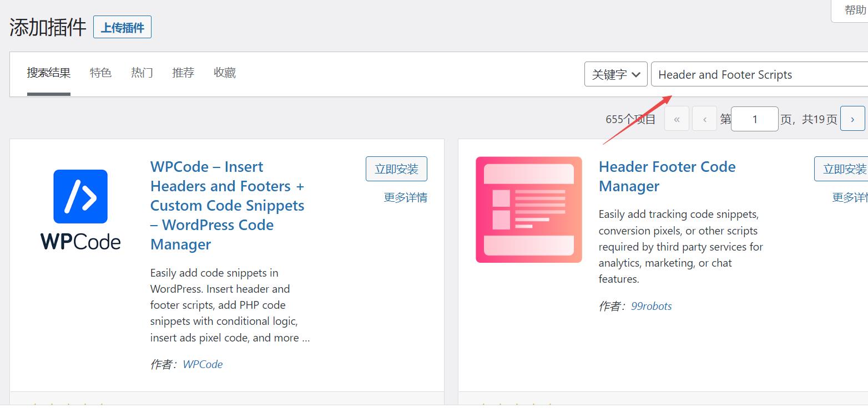Switch to the 搜索结果 tab

(49, 73)
